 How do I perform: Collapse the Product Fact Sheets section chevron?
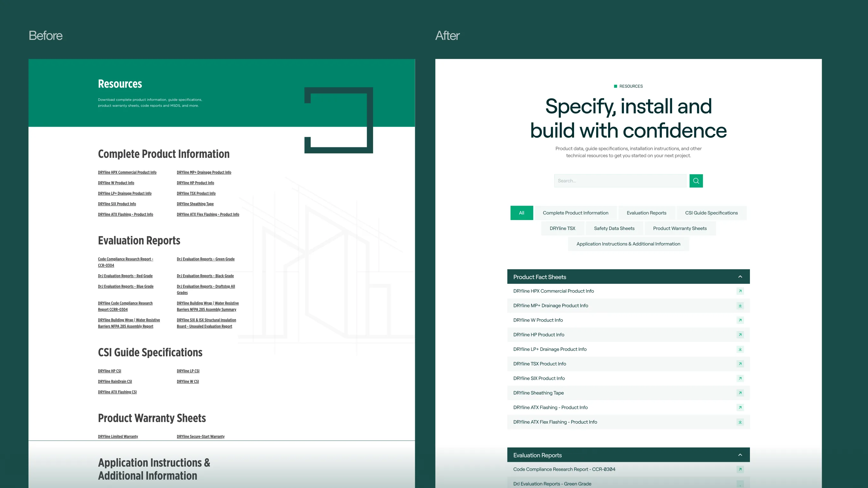click(x=740, y=277)
